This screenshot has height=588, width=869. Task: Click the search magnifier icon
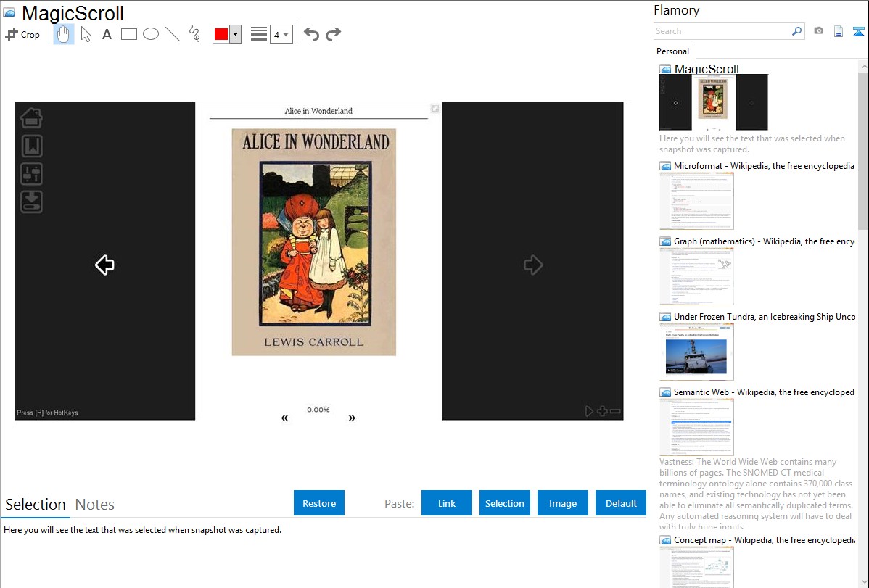pos(797,31)
